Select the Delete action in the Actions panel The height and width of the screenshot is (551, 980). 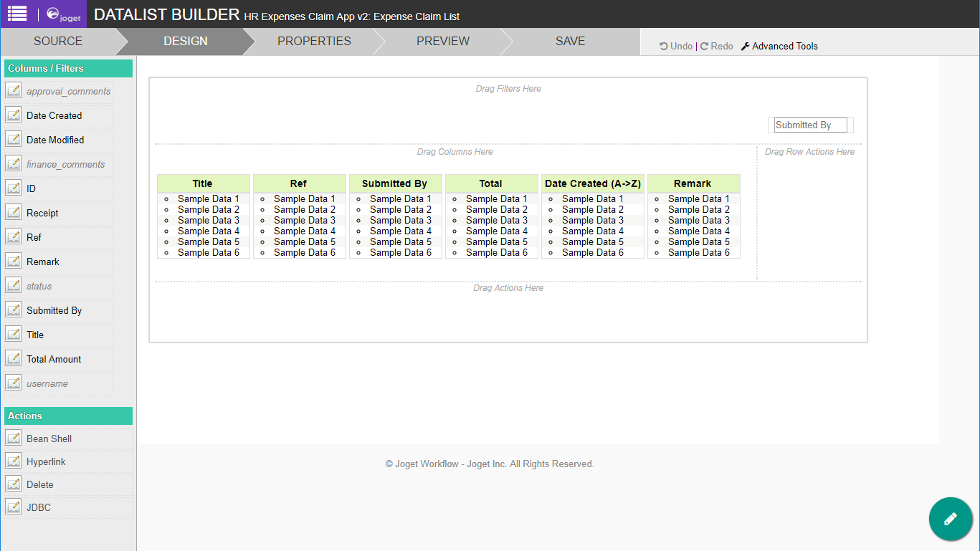coord(40,484)
